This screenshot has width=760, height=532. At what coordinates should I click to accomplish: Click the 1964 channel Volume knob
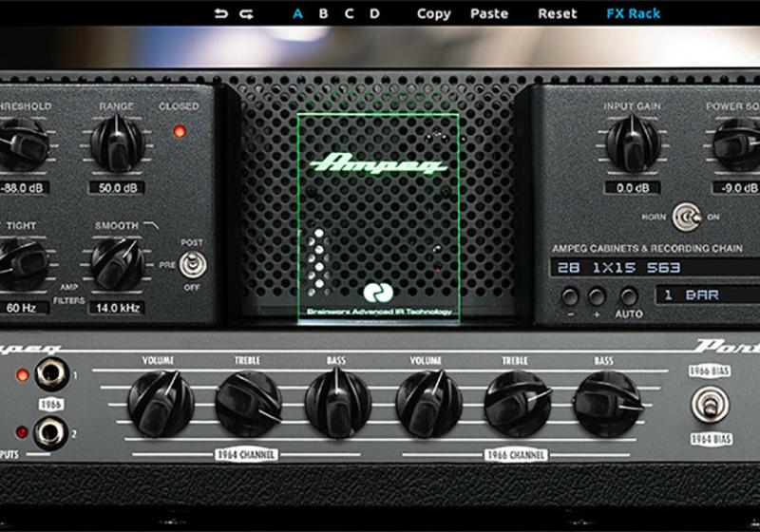pos(161,404)
